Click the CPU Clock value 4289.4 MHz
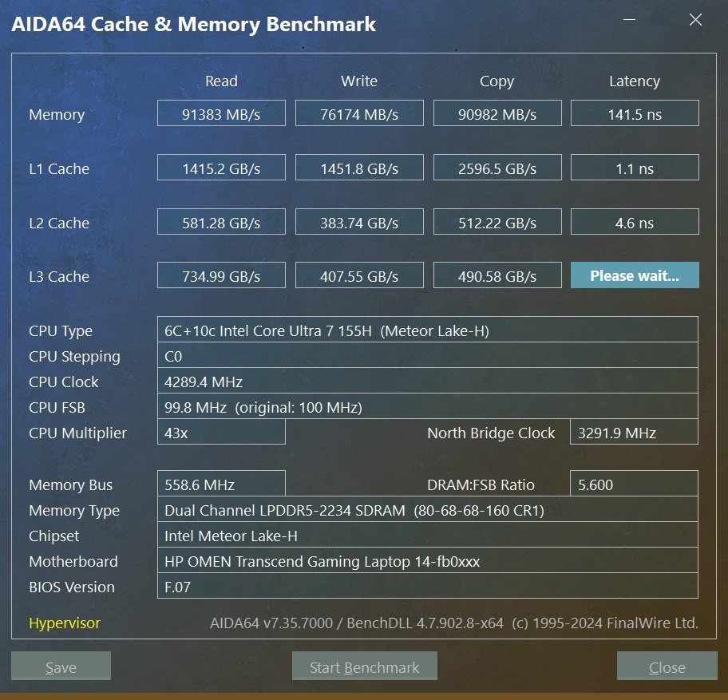The height and width of the screenshot is (700, 728). coord(428,381)
